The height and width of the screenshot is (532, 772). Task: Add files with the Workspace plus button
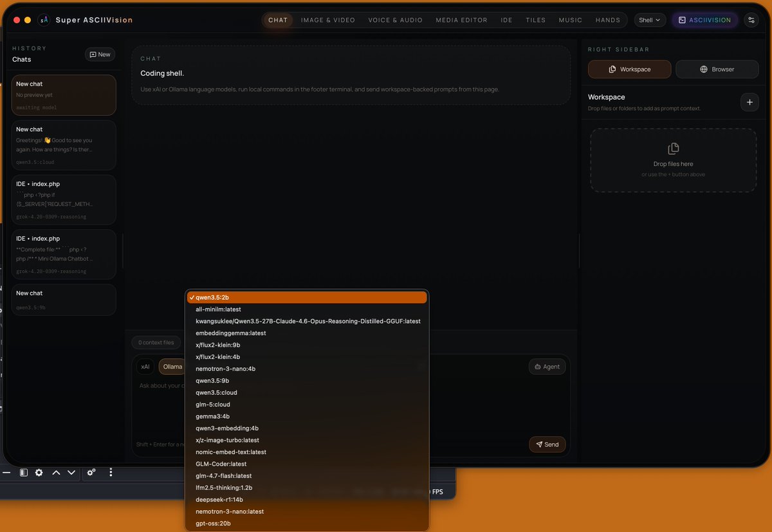[x=749, y=102]
